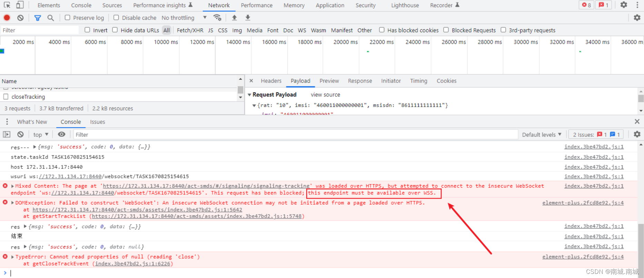This screenshot has height=278, width=644.
Task: Click the 2 Issues button
Action: click(596, 135)
